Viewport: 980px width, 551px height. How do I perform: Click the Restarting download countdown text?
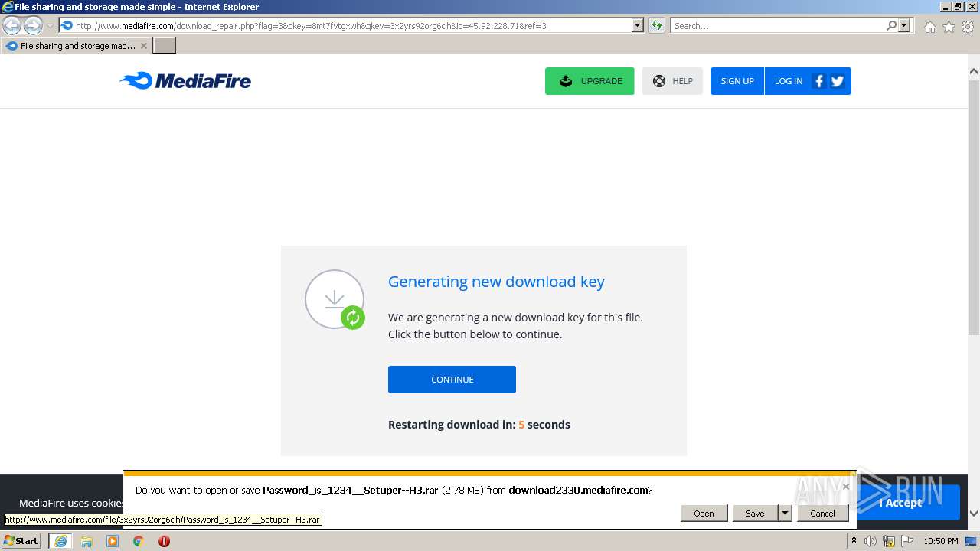point(479,425)
